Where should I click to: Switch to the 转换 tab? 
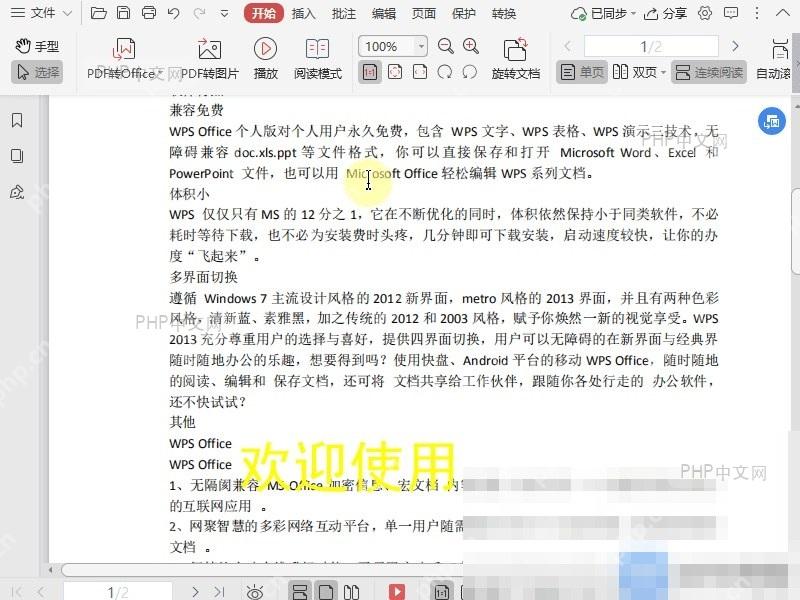[x=504, y=13]
